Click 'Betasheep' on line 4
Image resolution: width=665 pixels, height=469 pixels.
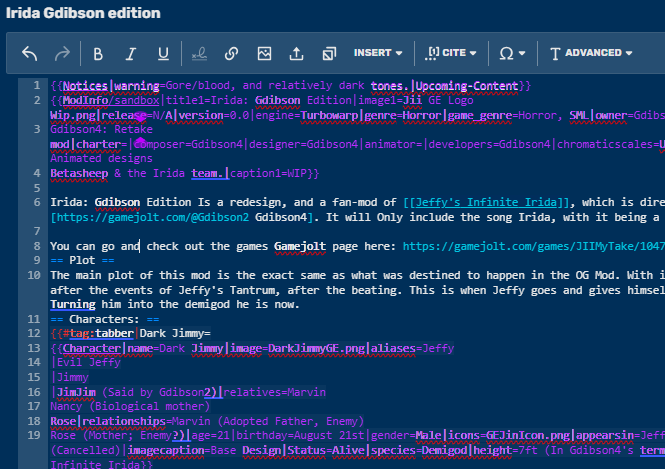pos(79,173)
